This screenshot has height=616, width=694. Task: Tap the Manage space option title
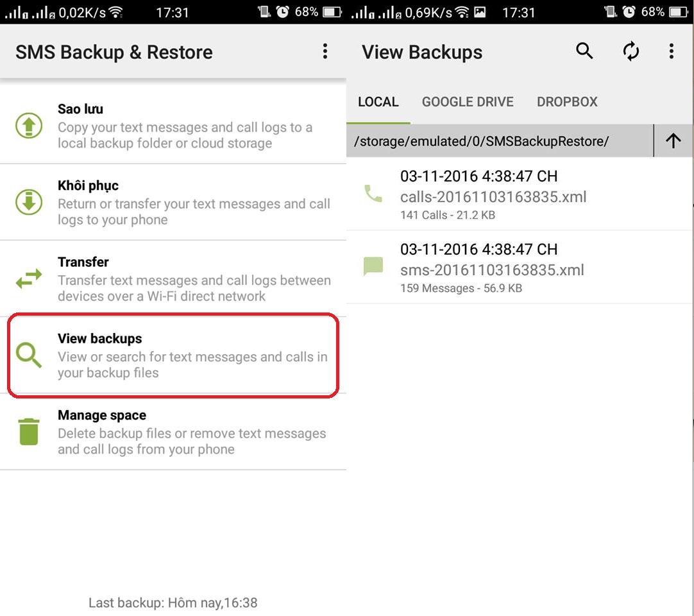point(102,415)
